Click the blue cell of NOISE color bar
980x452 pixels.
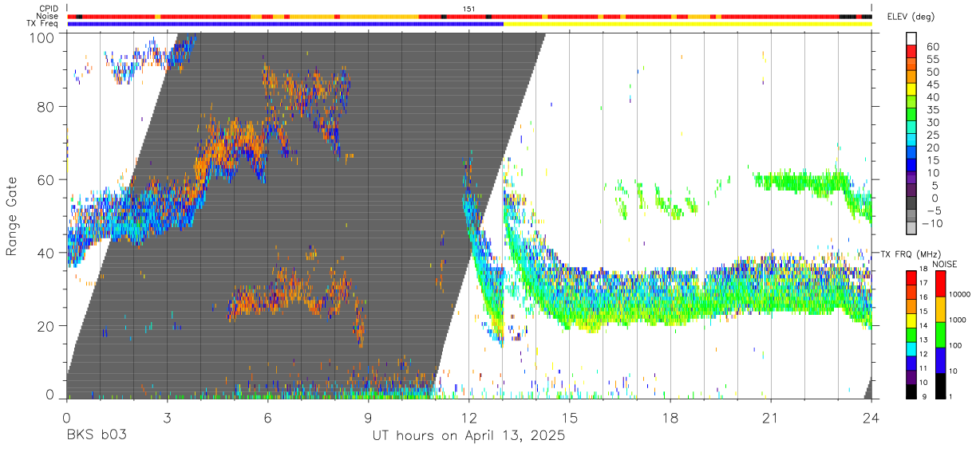(x=941, y=360)
